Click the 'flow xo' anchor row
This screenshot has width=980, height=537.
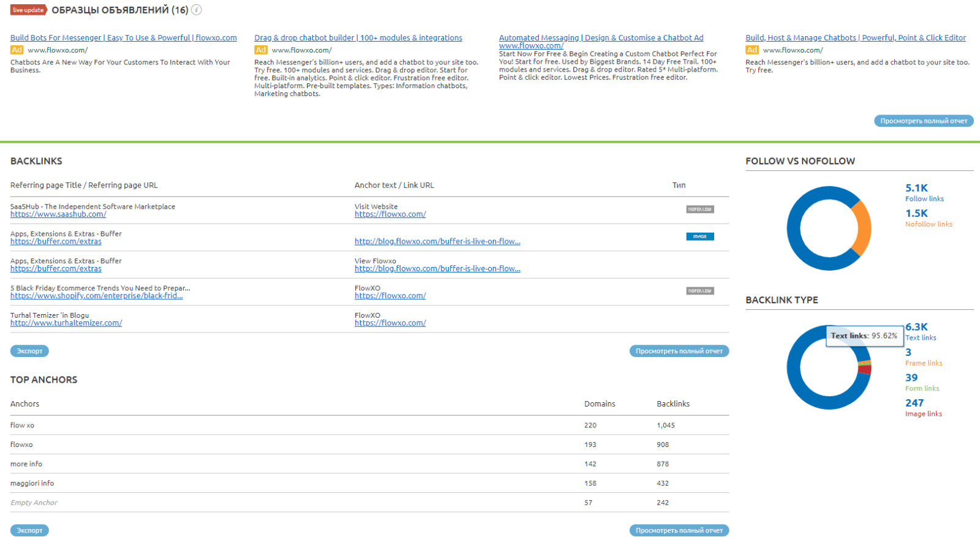click(x=369, y=426)
